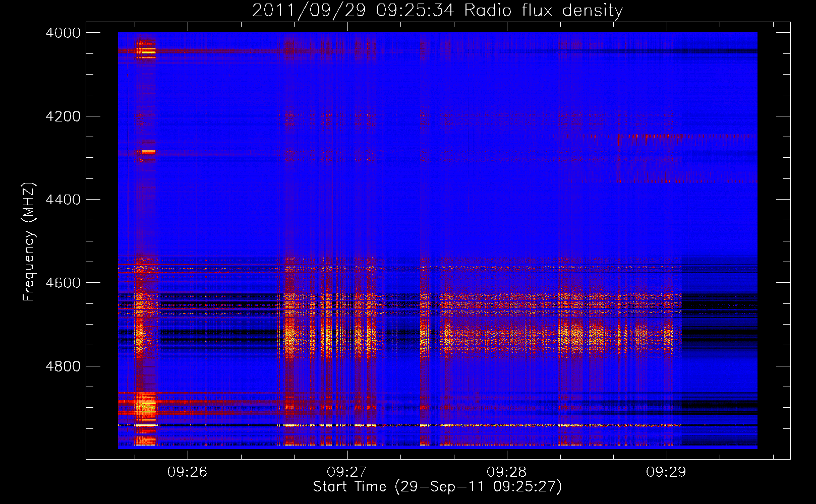816x504 pixels.
Task: Click the '4600' frequency axis label
Action: pos(63,283)
